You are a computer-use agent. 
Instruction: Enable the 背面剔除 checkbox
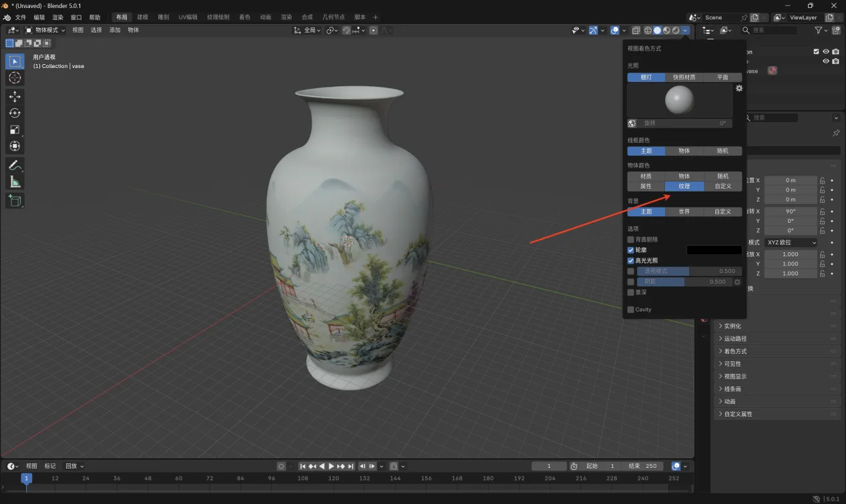click(631, 239)
